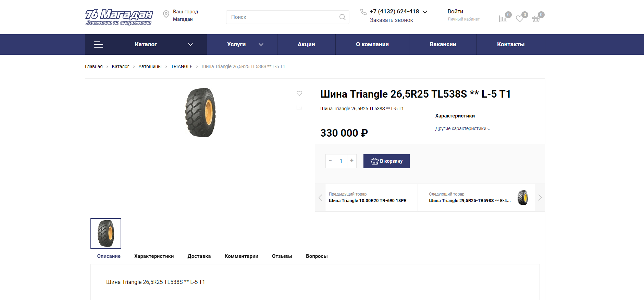Click the 76 Магадан site logo

pos(119,17)
